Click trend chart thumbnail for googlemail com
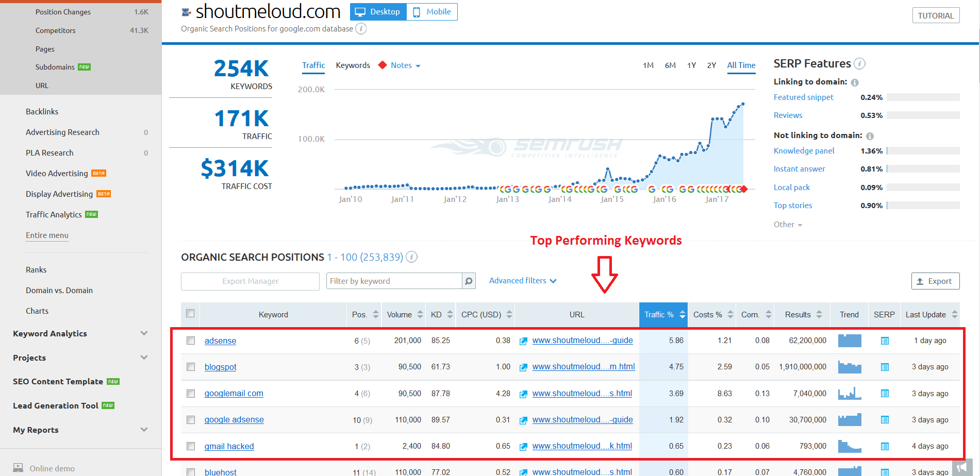Screen dimensions: 980x476 (850, 394)
